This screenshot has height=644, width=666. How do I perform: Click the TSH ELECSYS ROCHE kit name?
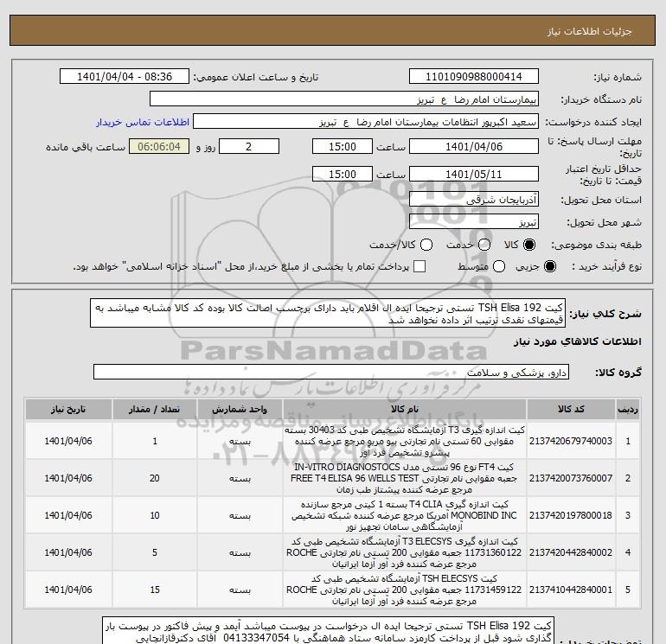tap(405, 590)
